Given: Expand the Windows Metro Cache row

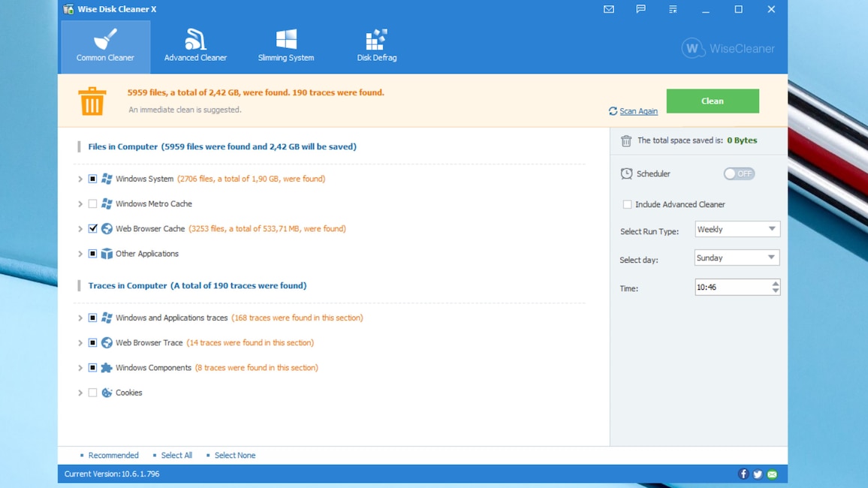Looking at the screenshot, I should pyautogui.click(x=80, y=203).
